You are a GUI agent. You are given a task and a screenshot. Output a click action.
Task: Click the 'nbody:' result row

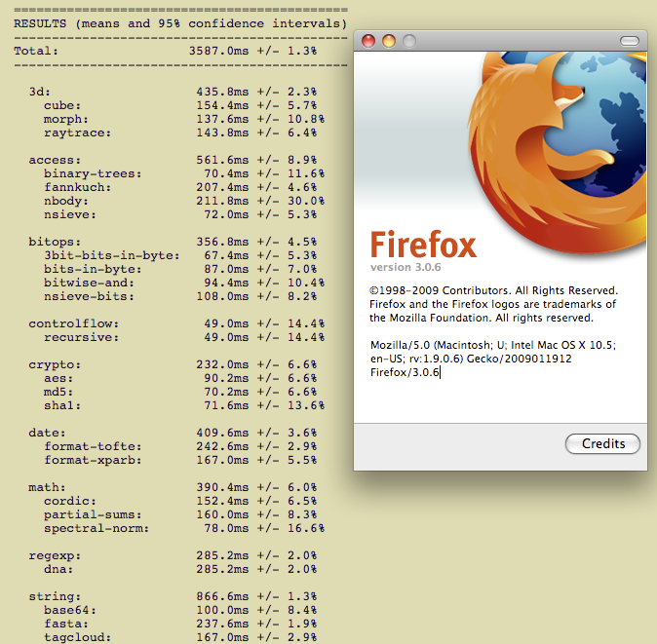pyautogui.click(x=184, y=201)
